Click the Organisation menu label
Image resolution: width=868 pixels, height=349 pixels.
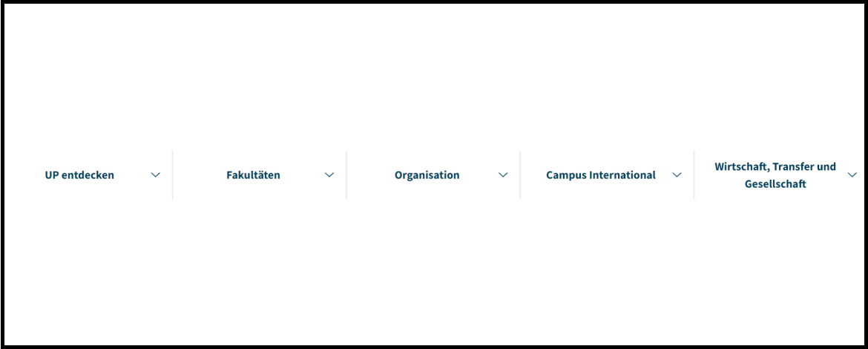point(427,175)
